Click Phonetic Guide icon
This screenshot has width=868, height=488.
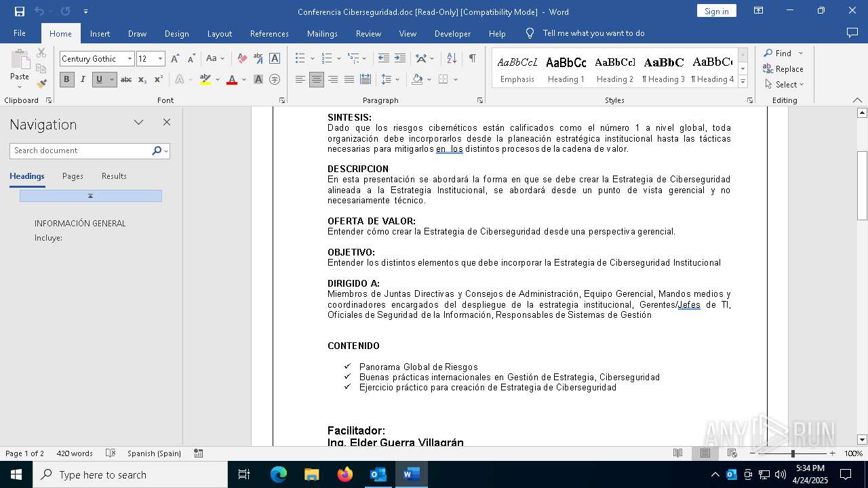(x=258, y=59)
